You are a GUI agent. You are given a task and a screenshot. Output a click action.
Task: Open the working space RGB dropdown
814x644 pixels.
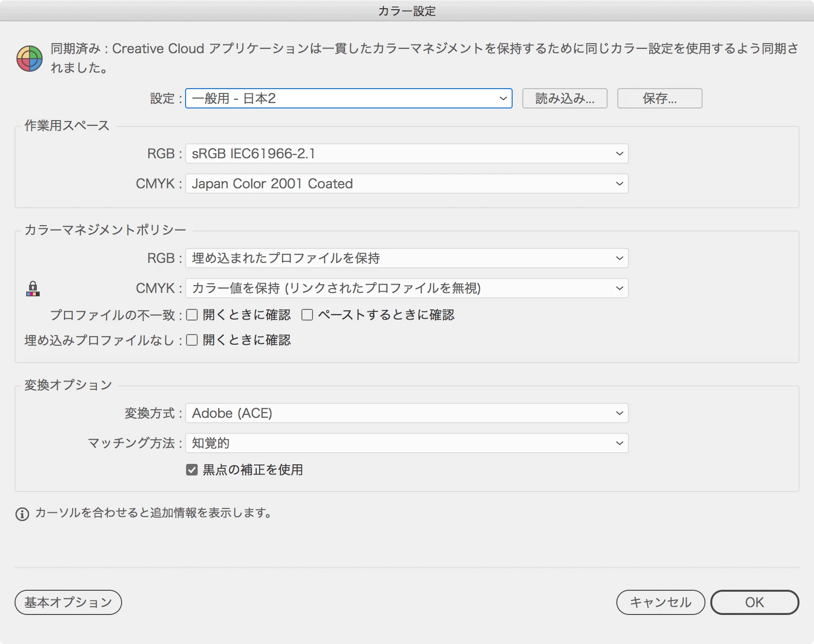[x=407, y=153]
